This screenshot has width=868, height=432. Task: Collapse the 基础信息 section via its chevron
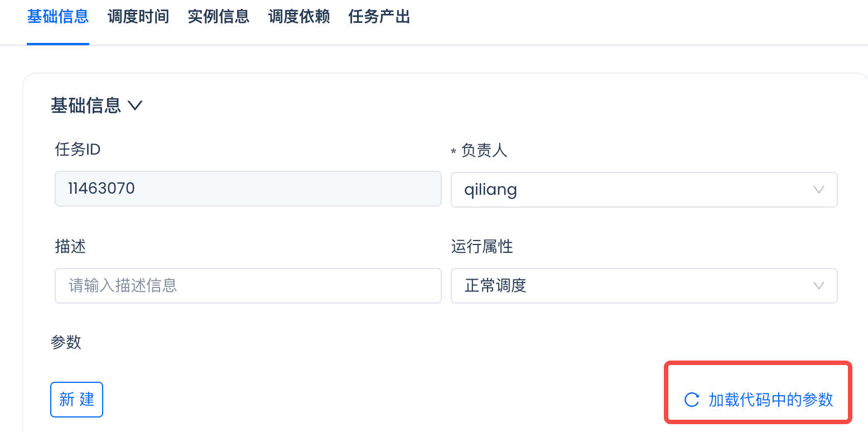point(135,105)
